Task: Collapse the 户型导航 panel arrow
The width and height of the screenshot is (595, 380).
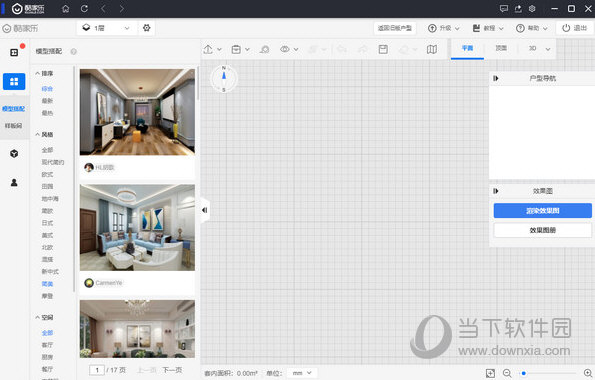Action: click(x=496, y=78)
